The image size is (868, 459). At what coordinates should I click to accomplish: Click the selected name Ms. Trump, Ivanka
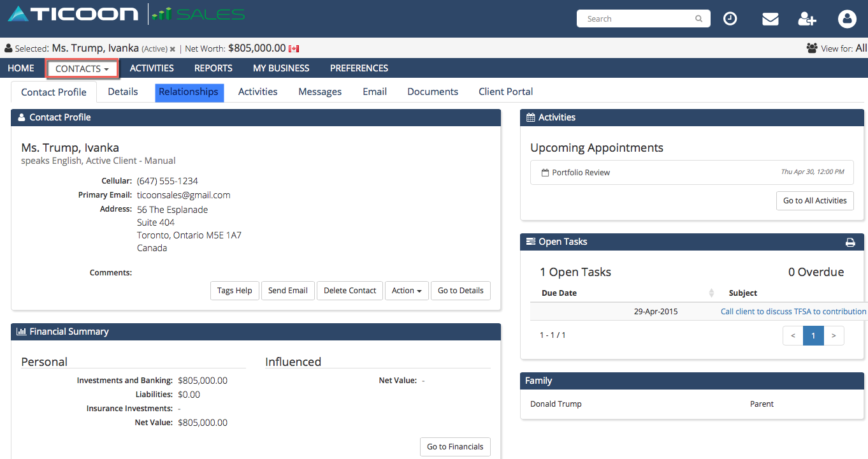tap(95, 48)
